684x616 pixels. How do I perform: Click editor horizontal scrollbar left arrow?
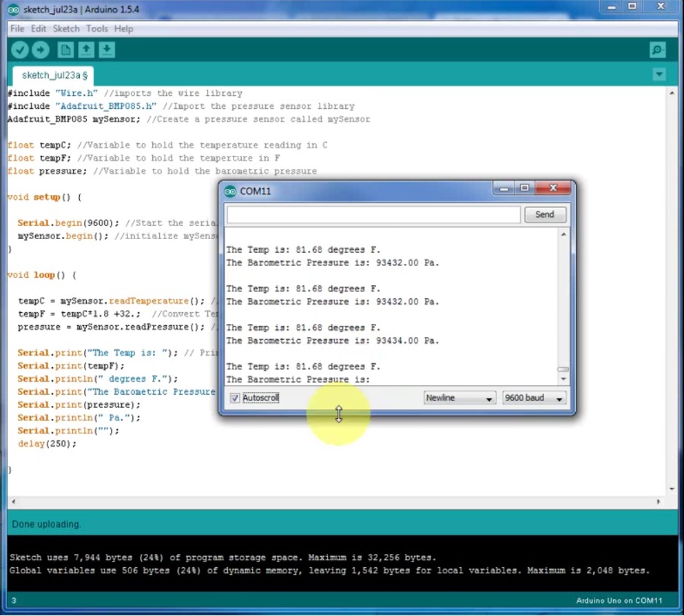pos(14,502)
